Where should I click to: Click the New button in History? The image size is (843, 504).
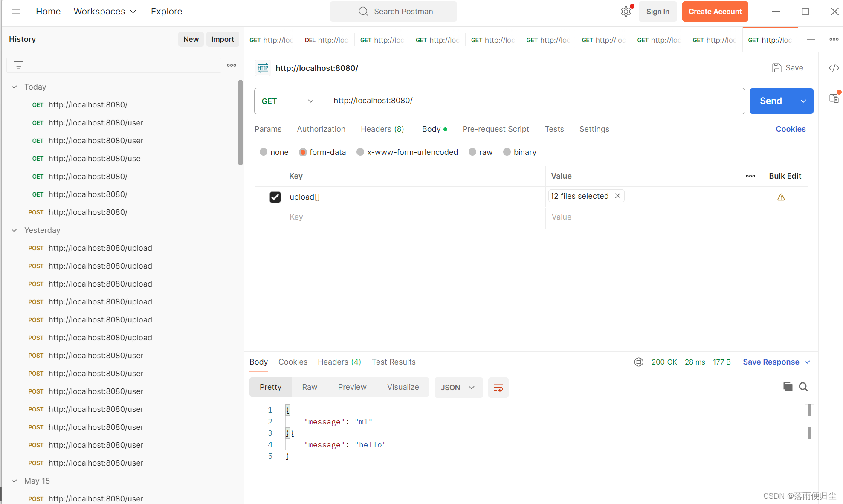[191, 39]
